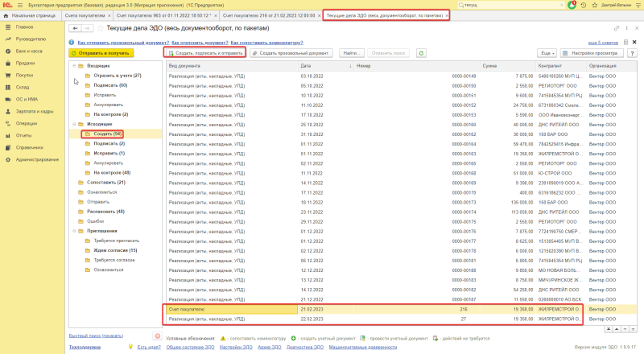Open the main hamburger menu icon
This screenshot has height=354, width=644.
tap(19, 5)
